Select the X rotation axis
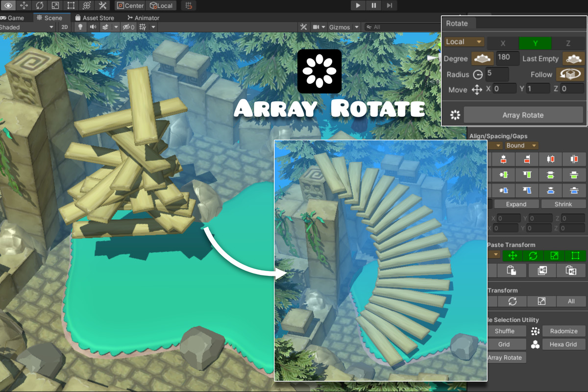 tap(503, 44)
